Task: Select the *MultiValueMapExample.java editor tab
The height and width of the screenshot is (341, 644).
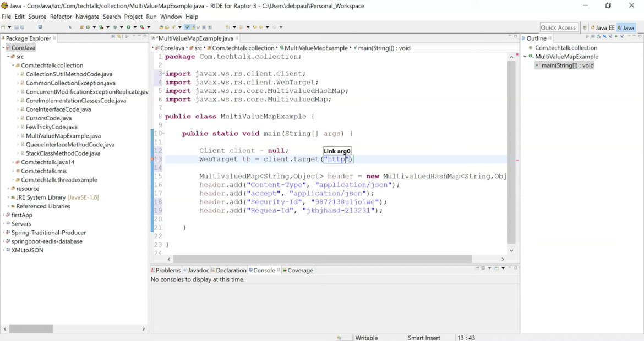Action: click(x=195, y=38)
